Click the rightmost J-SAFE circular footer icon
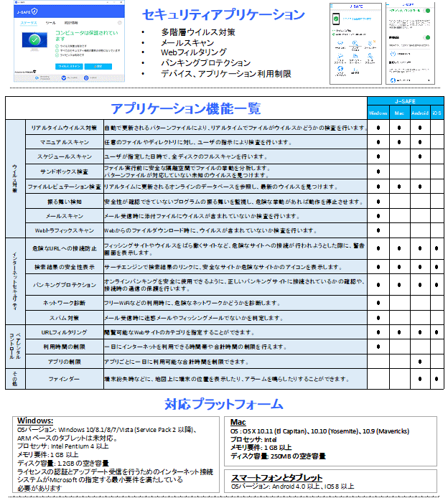Image resolution: width=448 pixels, height=498 pixels. pyautogui.click(x=86, y=77)
